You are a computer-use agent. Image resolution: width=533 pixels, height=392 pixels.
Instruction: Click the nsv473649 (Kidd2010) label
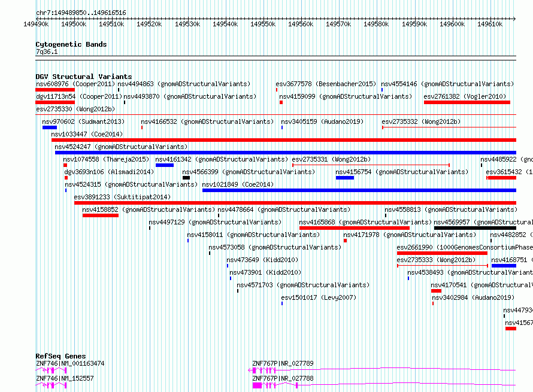(x=262, y=260)
